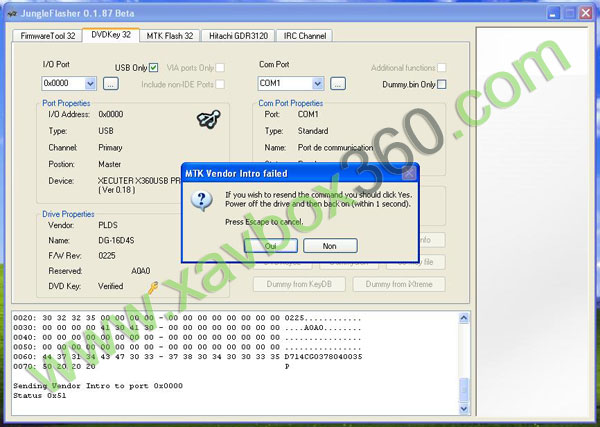Click the key icon beside DVD Key Verified
Viewport: 600px width, 427px height.
tap(153, 287)
